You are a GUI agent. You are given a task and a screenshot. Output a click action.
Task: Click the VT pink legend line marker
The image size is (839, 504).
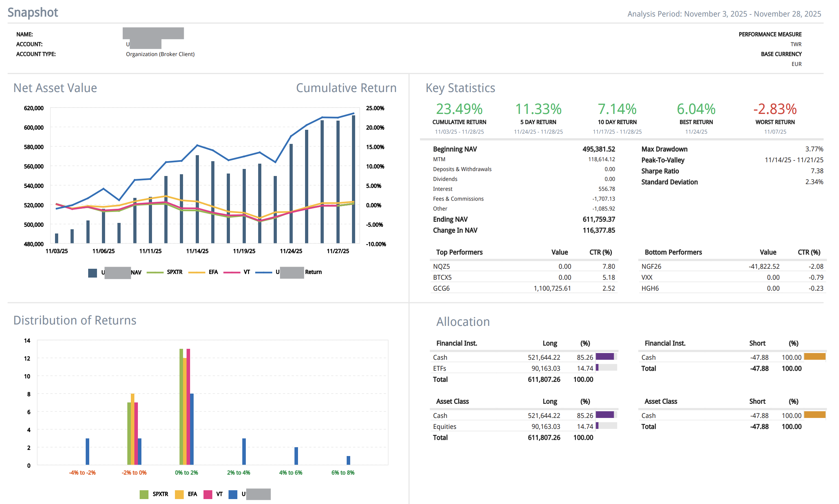pyautogui.click(x=231, y=272)
